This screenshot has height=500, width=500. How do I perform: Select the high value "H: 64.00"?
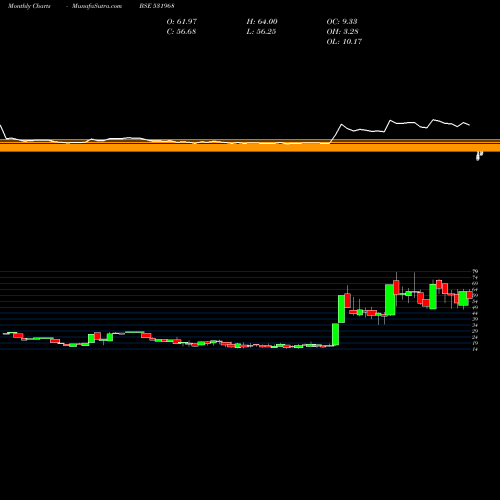point(262,21)
